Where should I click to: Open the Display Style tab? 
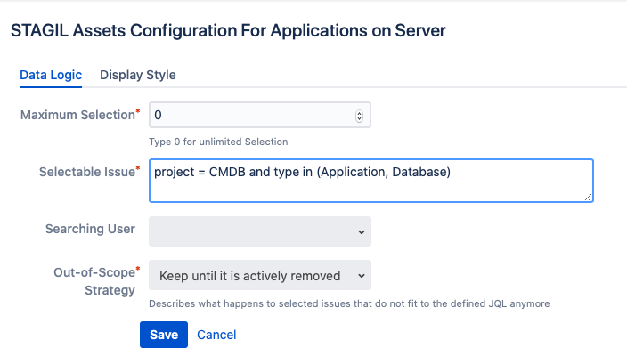coord(137,75)
